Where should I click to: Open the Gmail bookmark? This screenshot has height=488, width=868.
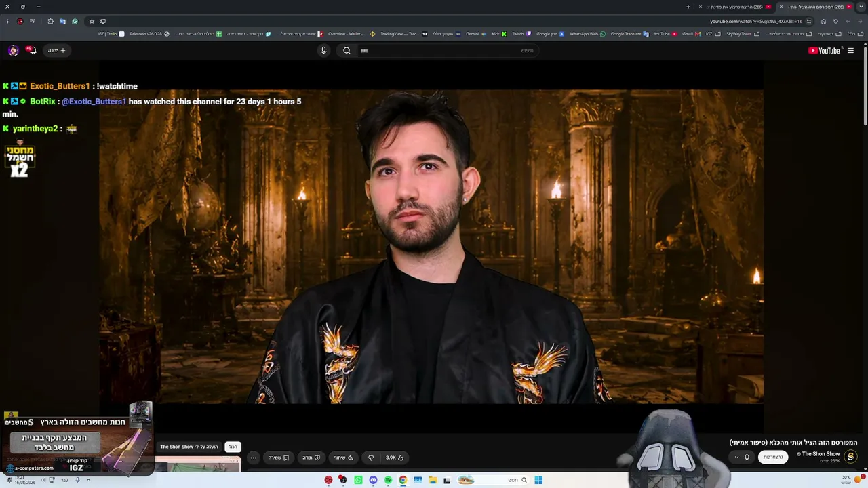(x=691, y=34)
